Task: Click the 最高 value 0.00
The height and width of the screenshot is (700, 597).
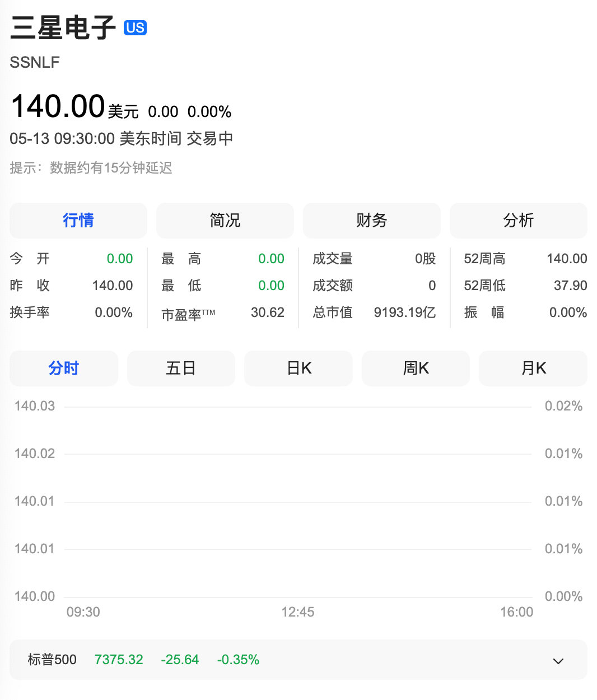Action: pyautogui.click(x=271, y=259)
